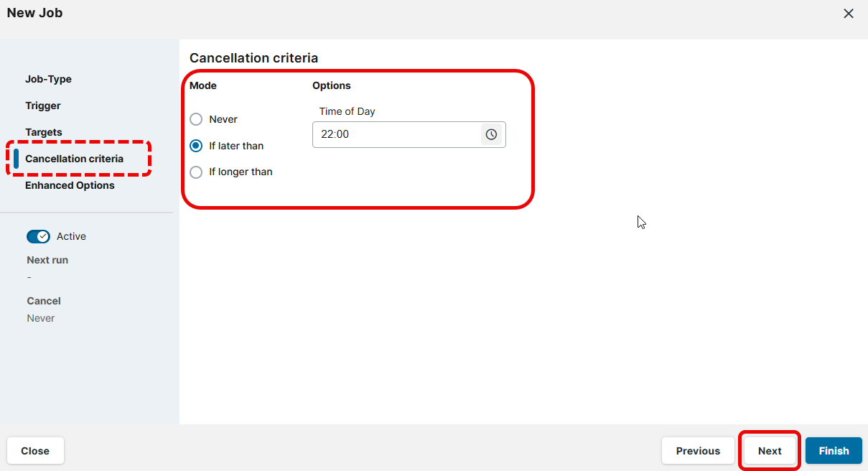Go back with the Previous button
The width and height of the screenshot is (868, 471).
697,451
